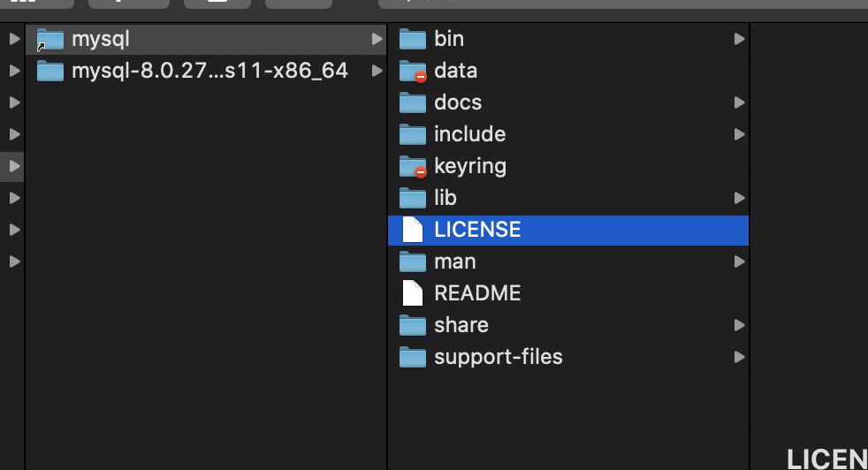Select the man folder label
868x470 pixels.
point(455,262)
